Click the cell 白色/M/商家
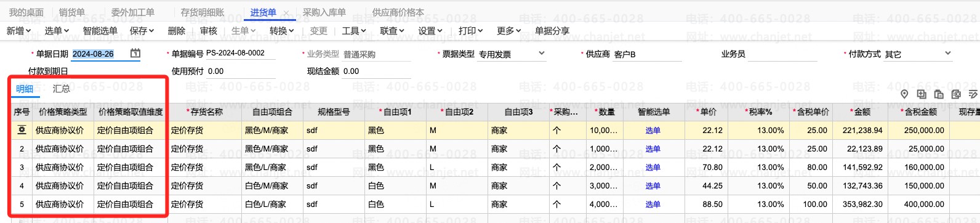This screenshot has width=980, height=223. (272, 186)
